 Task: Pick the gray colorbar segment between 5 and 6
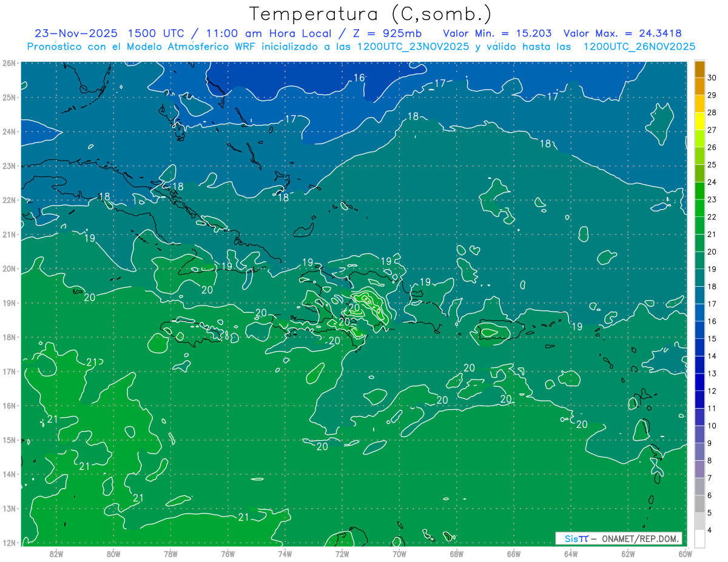tap(699, 504)
